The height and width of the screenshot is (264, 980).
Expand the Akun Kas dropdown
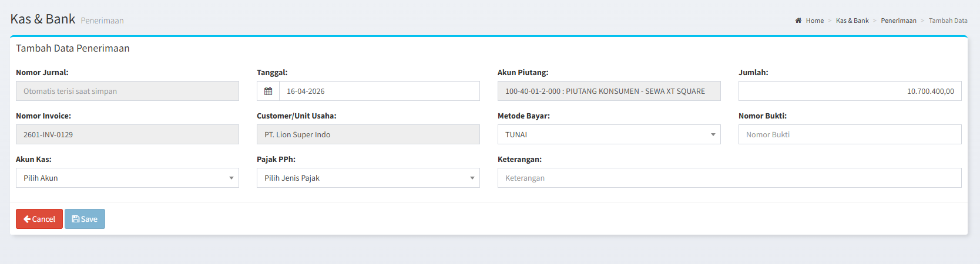(x=127, y=178)
